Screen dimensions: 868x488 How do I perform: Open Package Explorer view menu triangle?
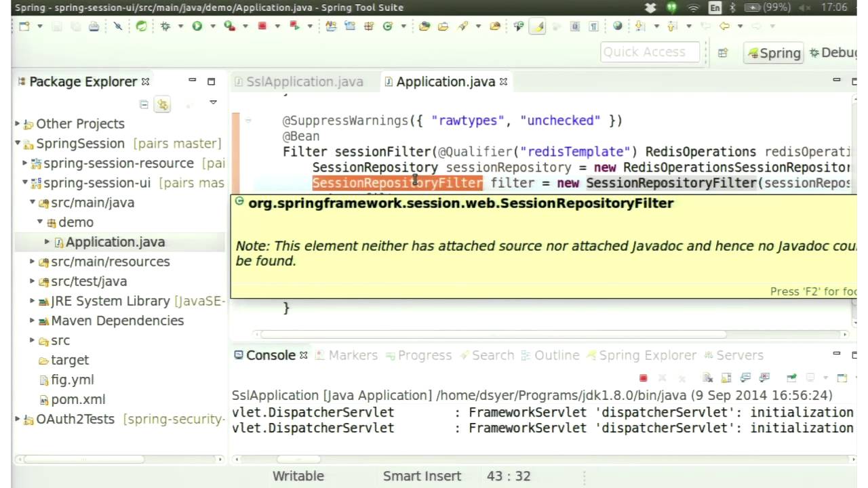(x=213, y=103)
